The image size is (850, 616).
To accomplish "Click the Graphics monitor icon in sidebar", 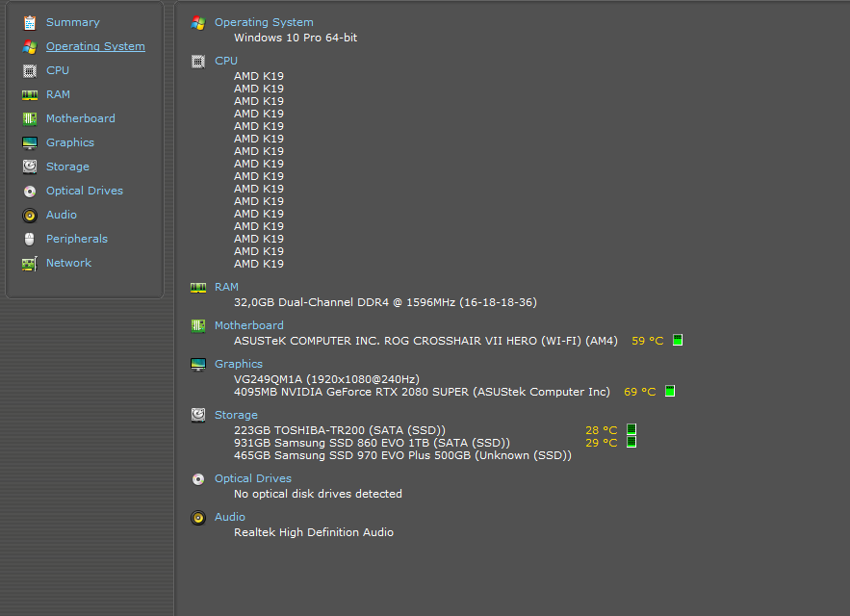I will click(30, 143).
